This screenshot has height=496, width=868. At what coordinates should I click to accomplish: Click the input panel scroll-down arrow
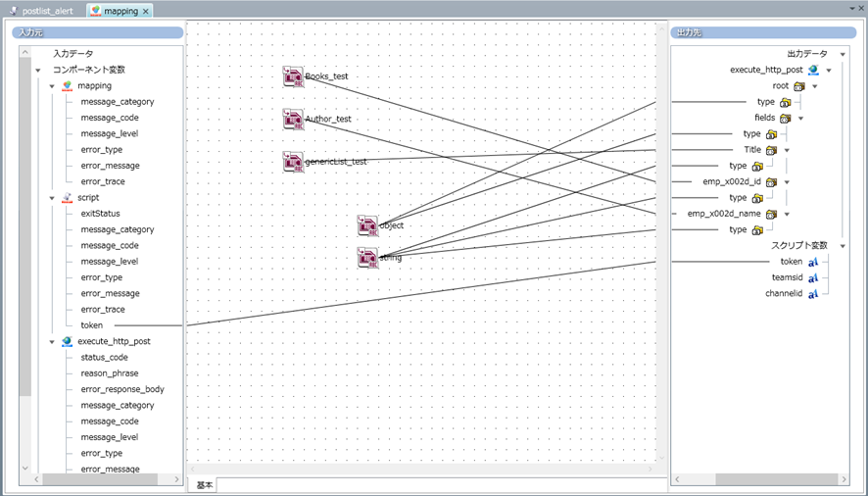pos(25,469)
